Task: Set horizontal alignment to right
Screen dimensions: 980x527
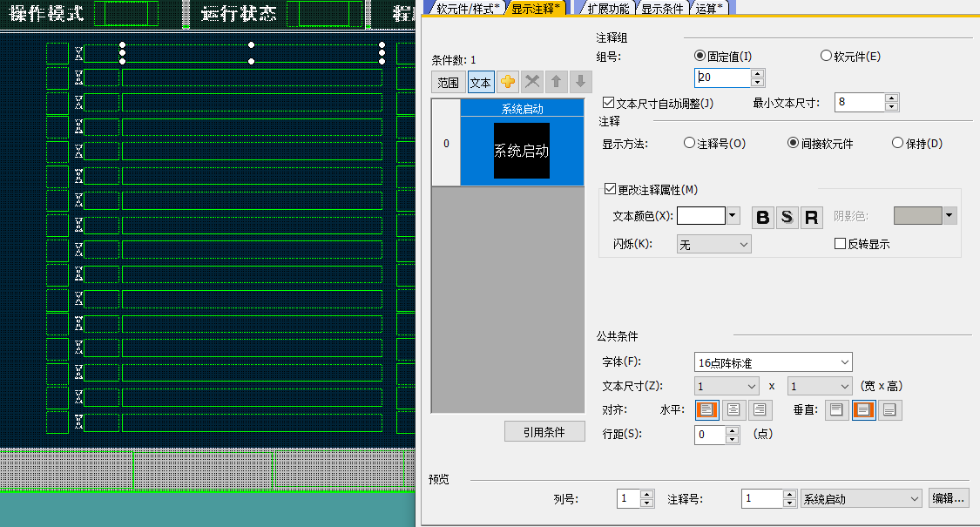Action: [760, 409]
